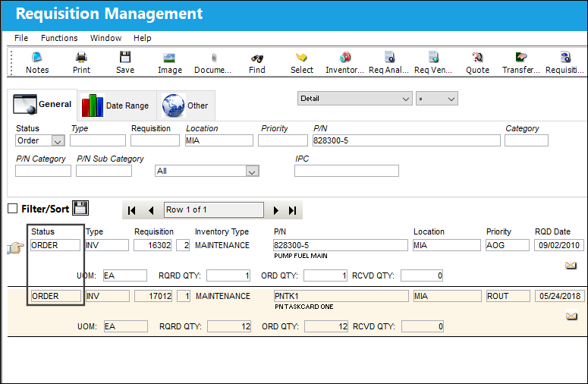The height and width of the screenshot is (384, 588).
Task: Click RQD Date 09/02/2010
Action: click(x=559, y=245)
